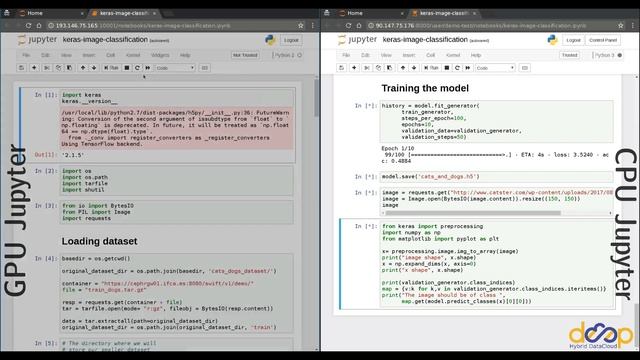Viewport: 640px width, 360px height.
Task: Open the cell type dropdown in GPU Jupyter
Action: pos(175,68)
